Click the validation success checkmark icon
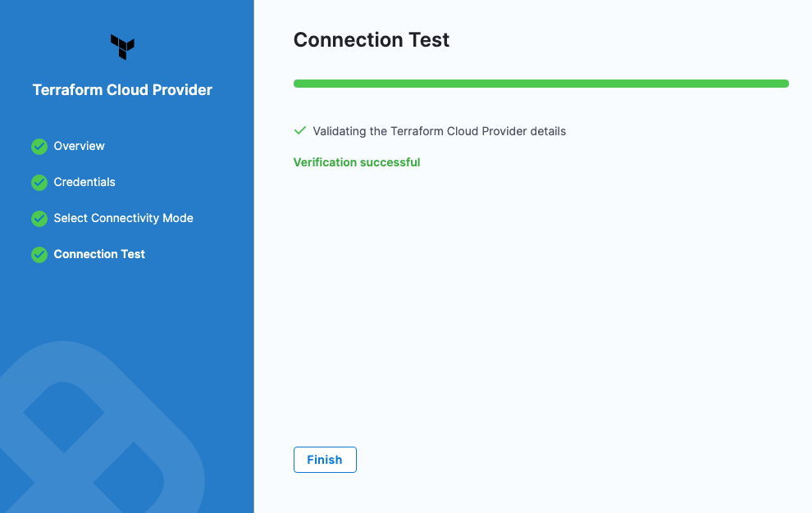 (x=300, y=131)
